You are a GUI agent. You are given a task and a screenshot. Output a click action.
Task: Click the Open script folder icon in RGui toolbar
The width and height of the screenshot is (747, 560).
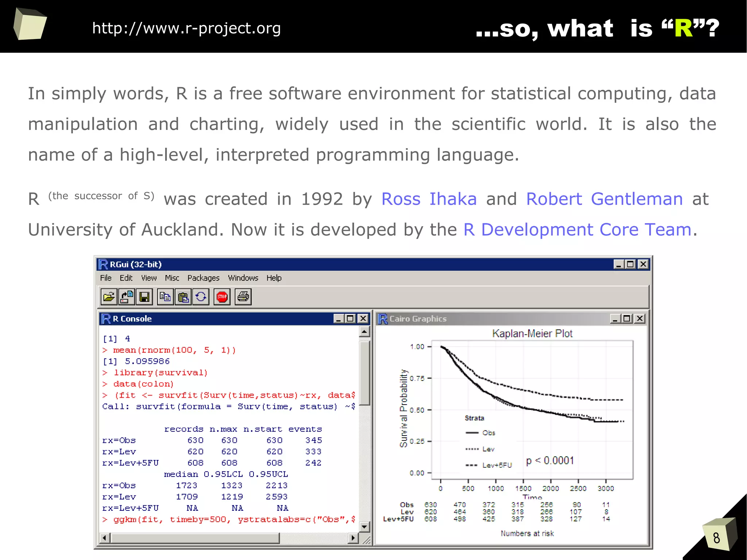[109, 297]
